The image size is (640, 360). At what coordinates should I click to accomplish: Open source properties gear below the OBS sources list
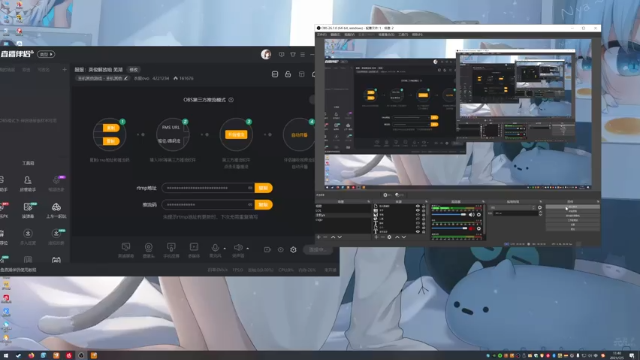tap(389, 237)
